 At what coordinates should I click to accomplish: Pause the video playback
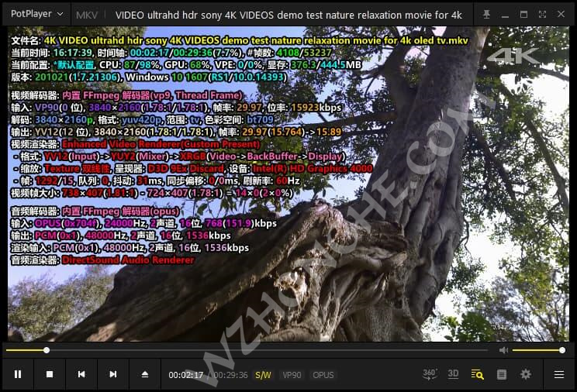pyautogui.click(x=17, y=375)
